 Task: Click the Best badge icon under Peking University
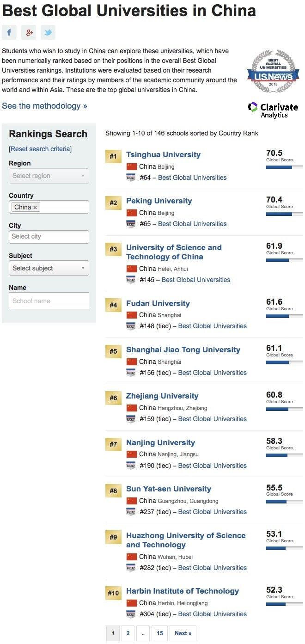131,224
